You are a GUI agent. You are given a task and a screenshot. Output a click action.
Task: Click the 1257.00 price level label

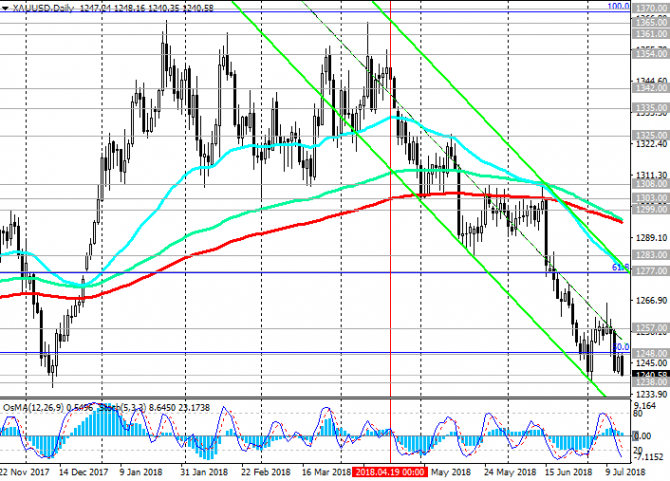[x=650, y=328]
